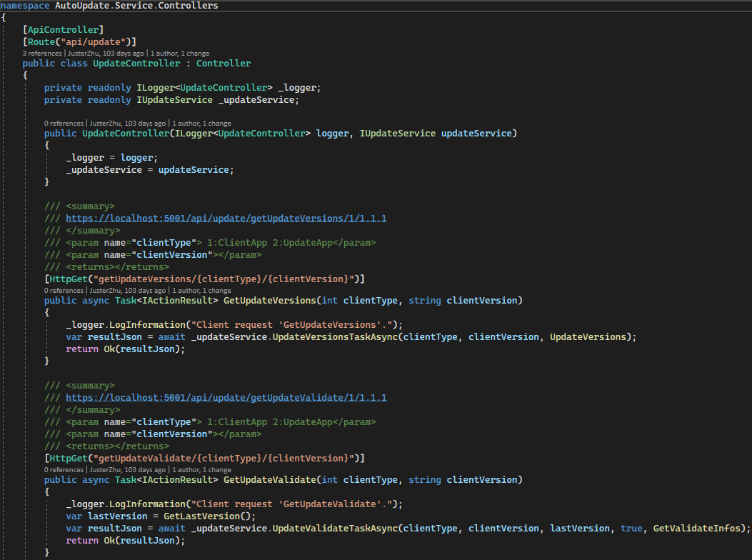Click the UpdateVersions argument at the line end
Viewport: 752px width, 560px height.
(588, 337)
